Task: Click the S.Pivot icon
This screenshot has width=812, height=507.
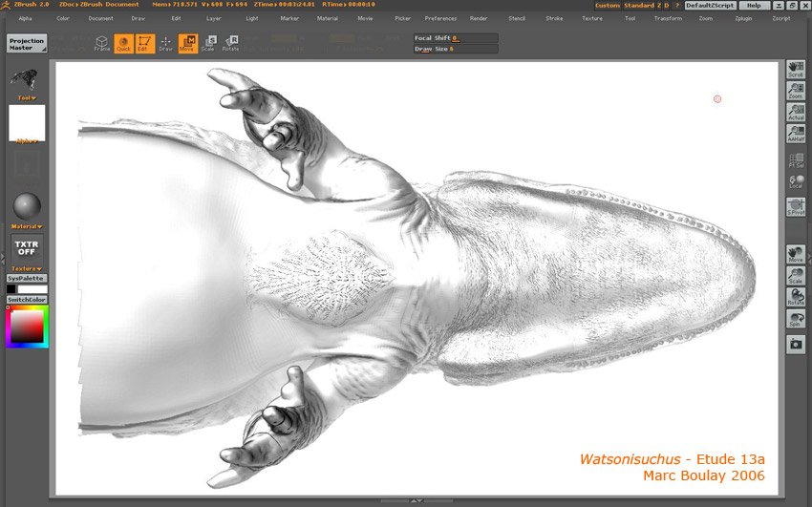Action: pos(796,207)
